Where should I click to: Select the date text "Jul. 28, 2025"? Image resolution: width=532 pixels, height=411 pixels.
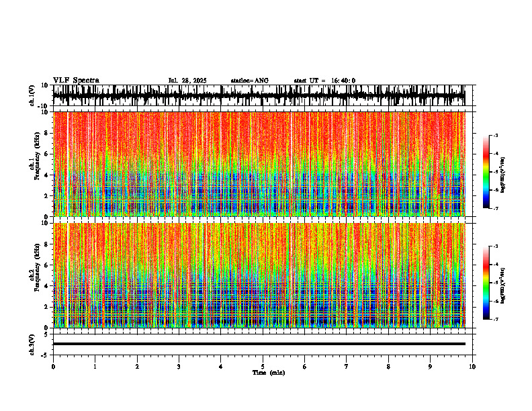pos(187,81)
